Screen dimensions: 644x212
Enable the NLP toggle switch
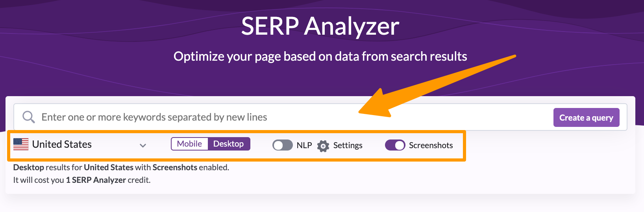point(282,145)
